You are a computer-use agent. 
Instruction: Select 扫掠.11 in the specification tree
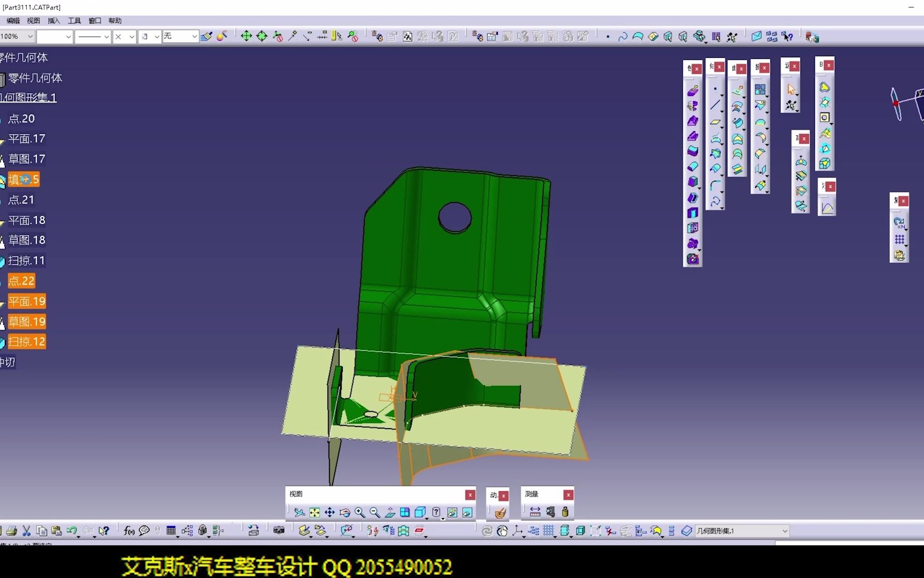[x=27, y=261]
